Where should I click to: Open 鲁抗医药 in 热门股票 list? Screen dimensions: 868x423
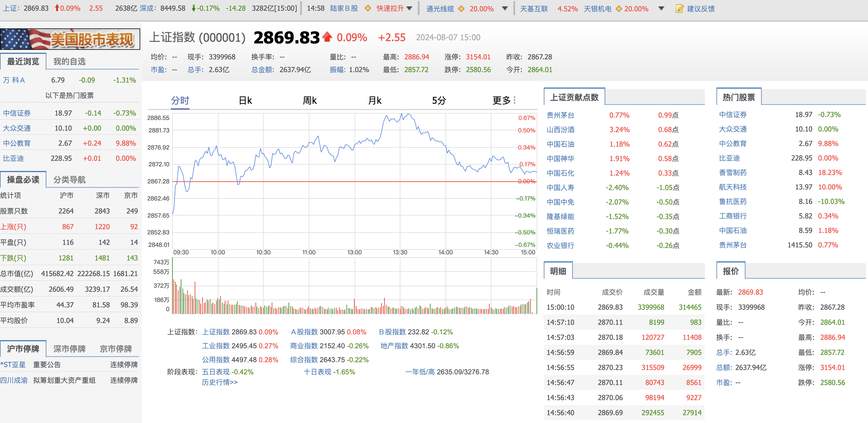coord(732,202)
